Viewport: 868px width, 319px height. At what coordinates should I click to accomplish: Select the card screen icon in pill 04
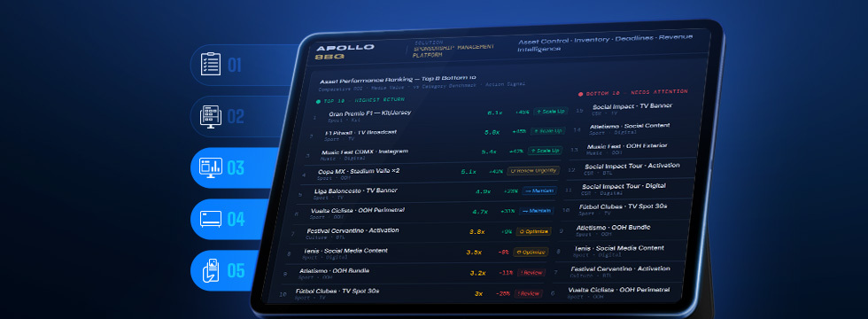[211, 219]
